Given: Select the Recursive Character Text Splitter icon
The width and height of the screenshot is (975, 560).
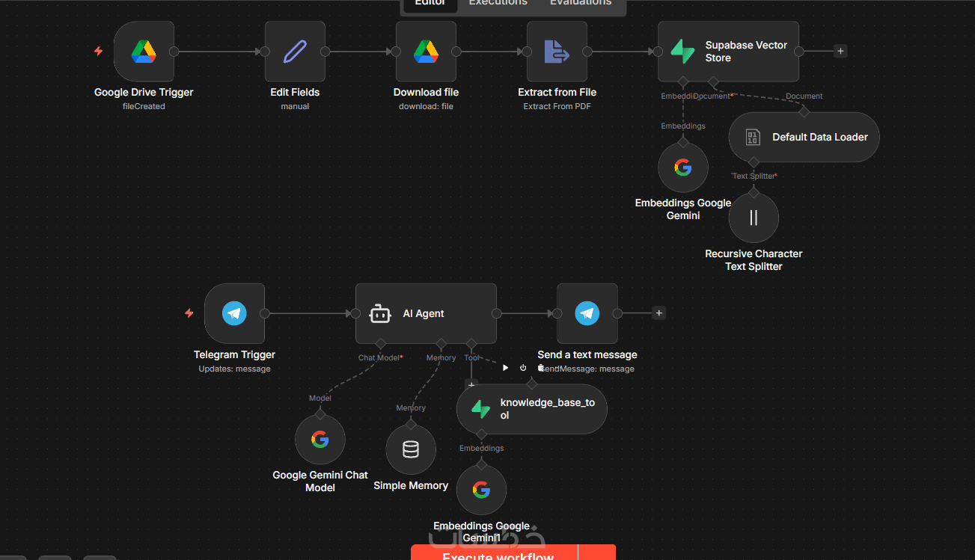Looking at the screenshot, I should [754, 218].
